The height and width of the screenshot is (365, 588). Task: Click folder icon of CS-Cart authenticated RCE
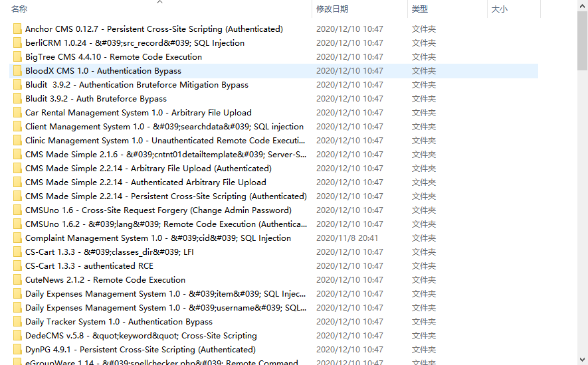[17, 265]
